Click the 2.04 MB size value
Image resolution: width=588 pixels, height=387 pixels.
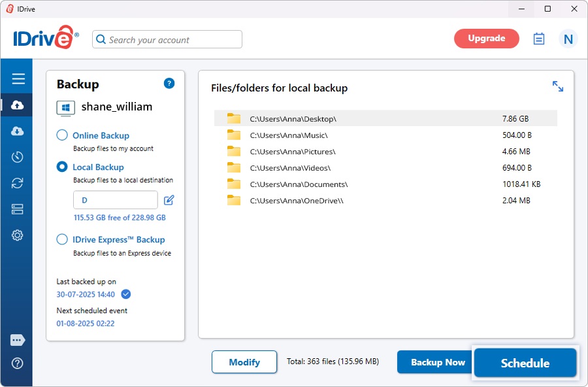point(516,201)
